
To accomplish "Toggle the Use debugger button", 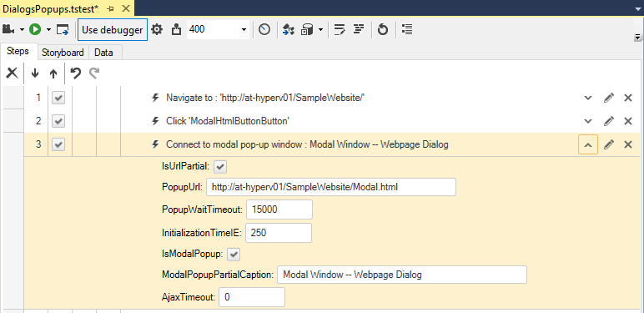I will [x=113, y=29].
